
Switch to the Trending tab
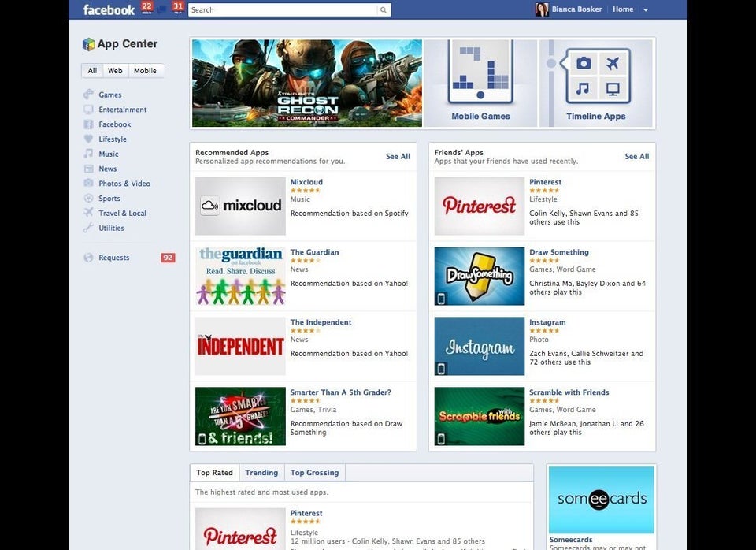(x=261, y=473)
